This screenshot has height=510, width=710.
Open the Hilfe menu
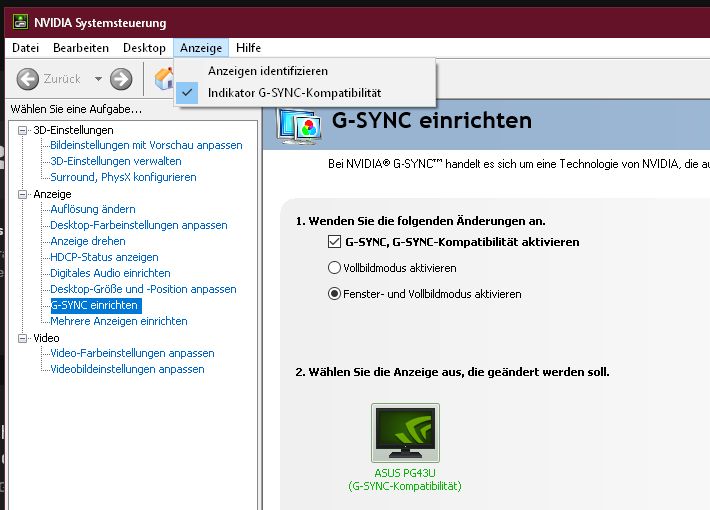click(248, 48)
